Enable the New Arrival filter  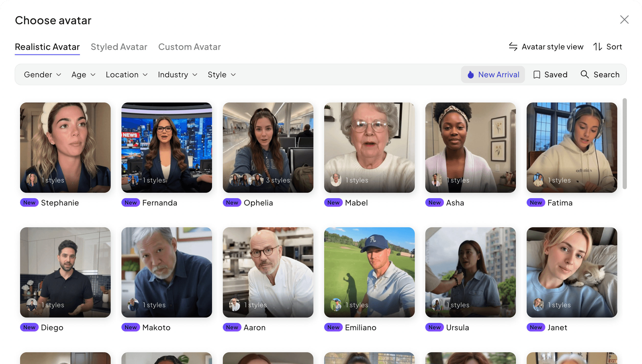[x=493, y=74]
